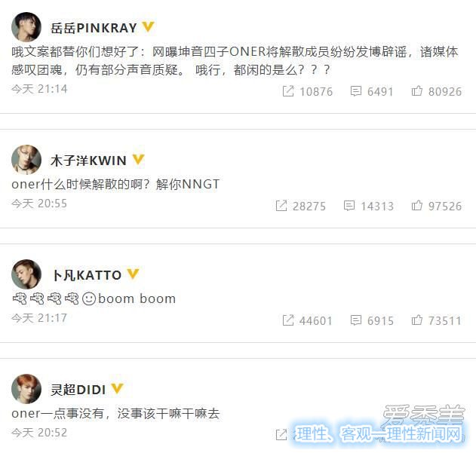Open 灵超DIDI profile avatar
Image resolution: width=476 pixels, height=453 pixels.
(x=26, y=389)
